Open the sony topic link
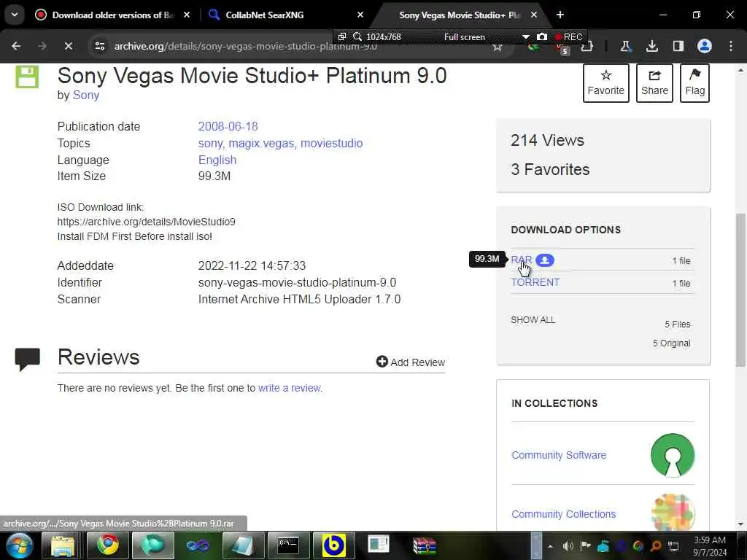Screen dimensions: 747x560 click(211, 144)
